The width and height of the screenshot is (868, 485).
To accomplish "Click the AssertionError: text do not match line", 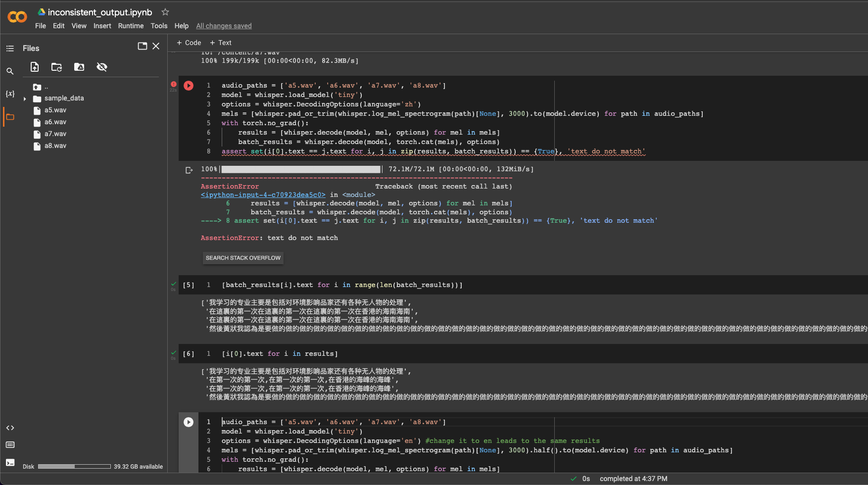I will click(269, 238).
